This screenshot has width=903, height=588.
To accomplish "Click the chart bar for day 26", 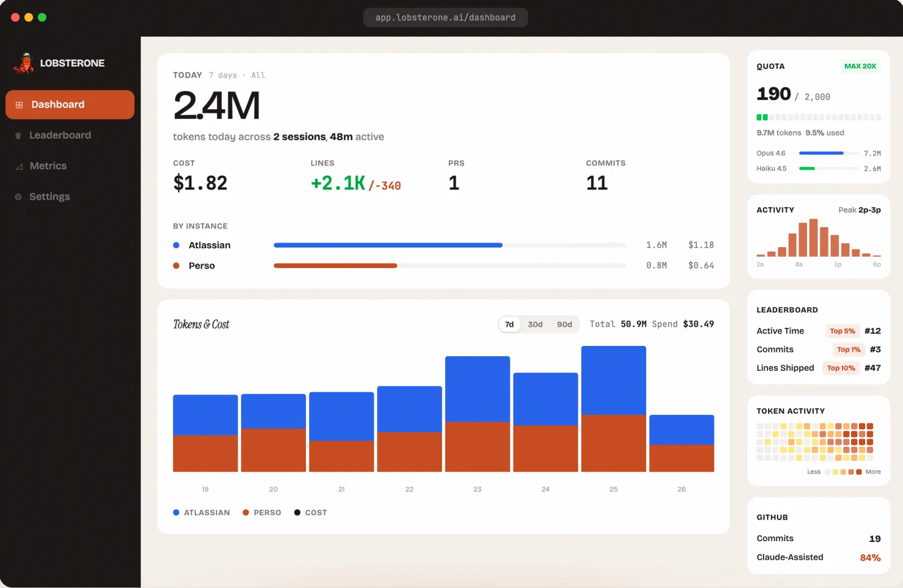I will coord(682,443).
